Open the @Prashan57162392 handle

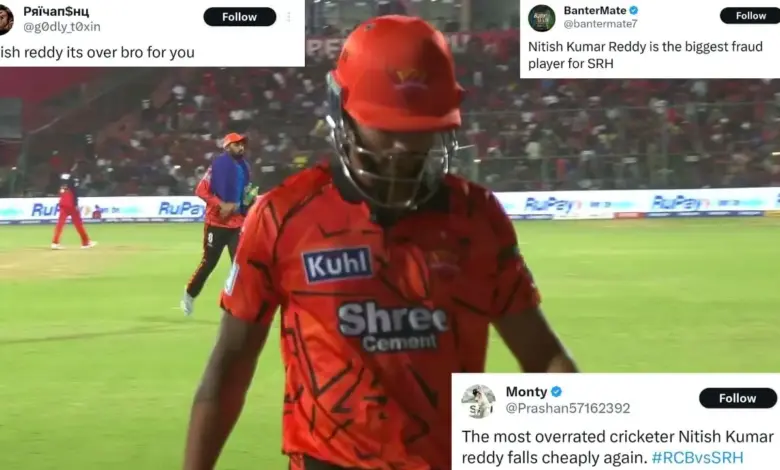click(x=568, y=408)
